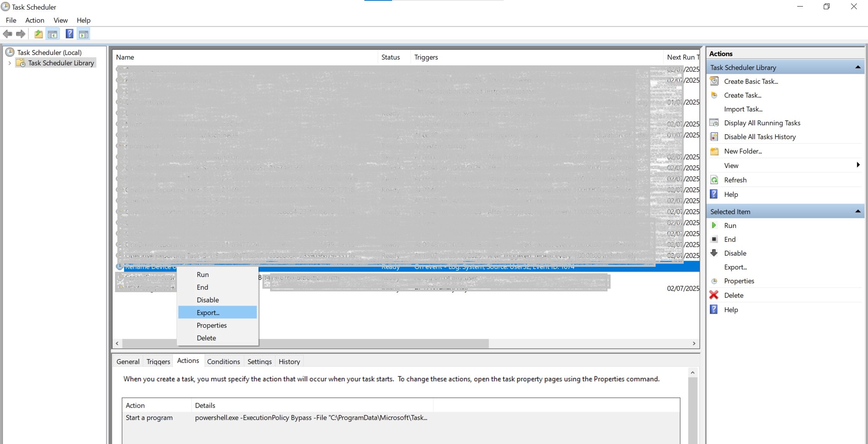Expand the Task Scheduler Library tree node
868x444 pixels.
10,63
